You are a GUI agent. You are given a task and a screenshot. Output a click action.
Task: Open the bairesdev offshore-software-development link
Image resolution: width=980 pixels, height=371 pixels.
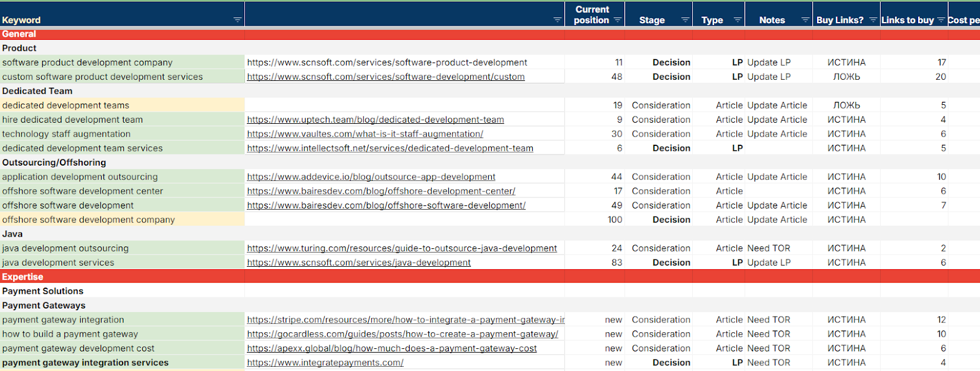(x=386, y=205)
